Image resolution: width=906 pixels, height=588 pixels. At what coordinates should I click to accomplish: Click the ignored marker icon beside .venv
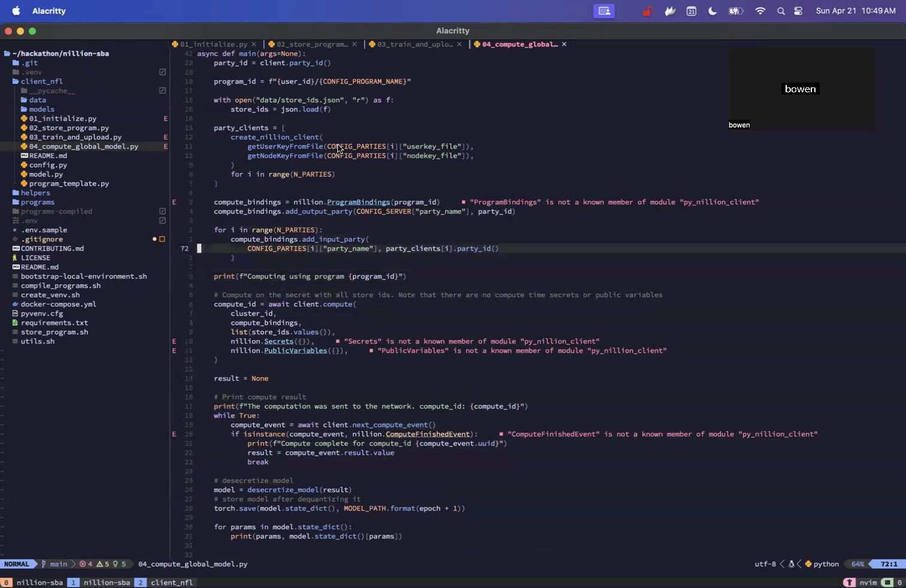click(162, 72)
